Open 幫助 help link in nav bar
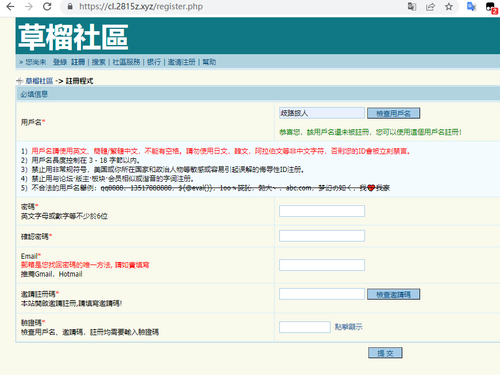 pos(209,62)
